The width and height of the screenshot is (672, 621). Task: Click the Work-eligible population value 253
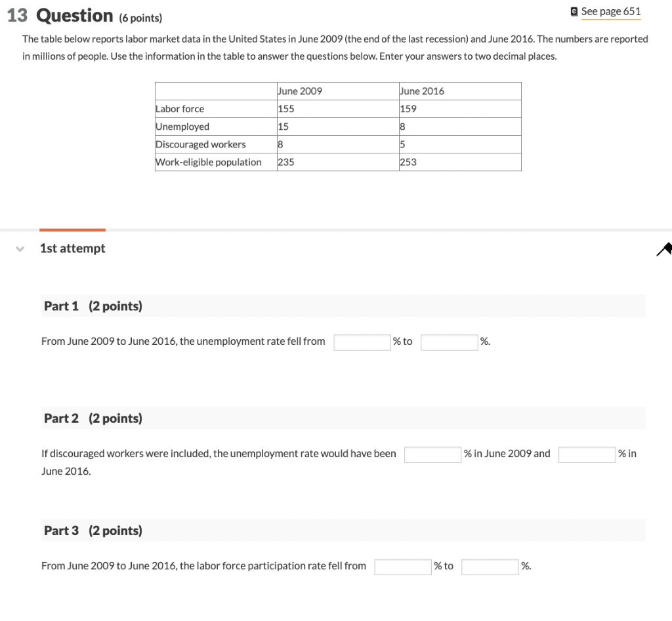408,161
